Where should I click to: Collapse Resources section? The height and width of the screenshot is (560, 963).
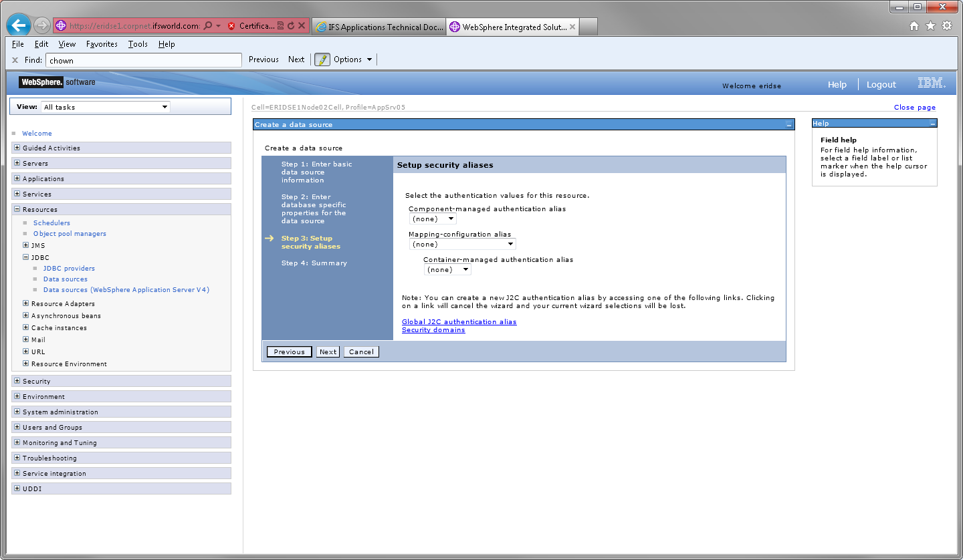[17, 209]
